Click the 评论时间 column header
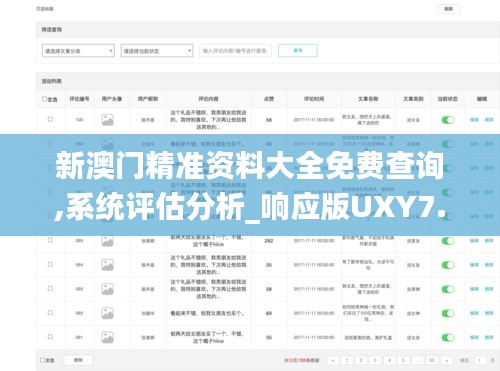500x371 pixels. click(x=314, y=99)
